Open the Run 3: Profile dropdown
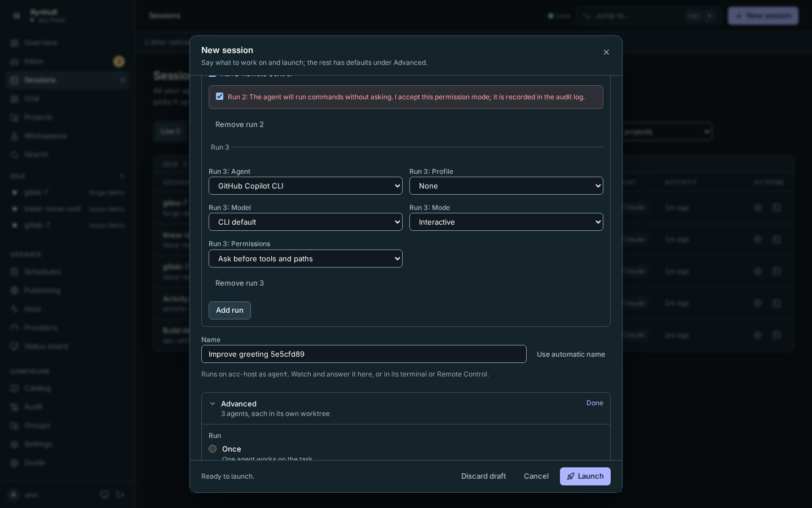Screen dimensions: 812x508 click(506, 186)
